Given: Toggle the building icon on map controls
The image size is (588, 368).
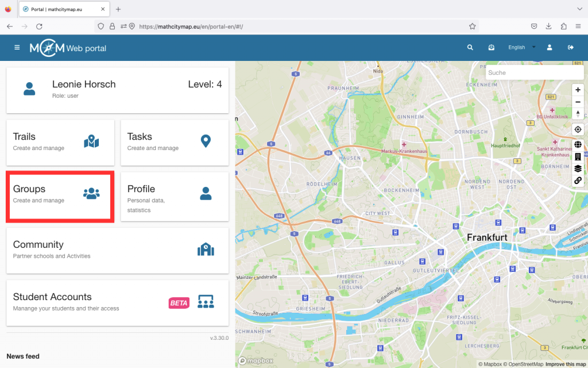Looking at the screenshot, I should tap(578, 156).
